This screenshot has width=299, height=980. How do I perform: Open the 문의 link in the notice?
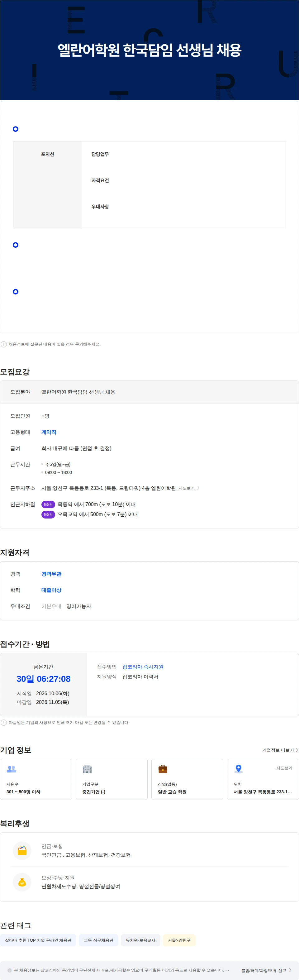point(79,344)
